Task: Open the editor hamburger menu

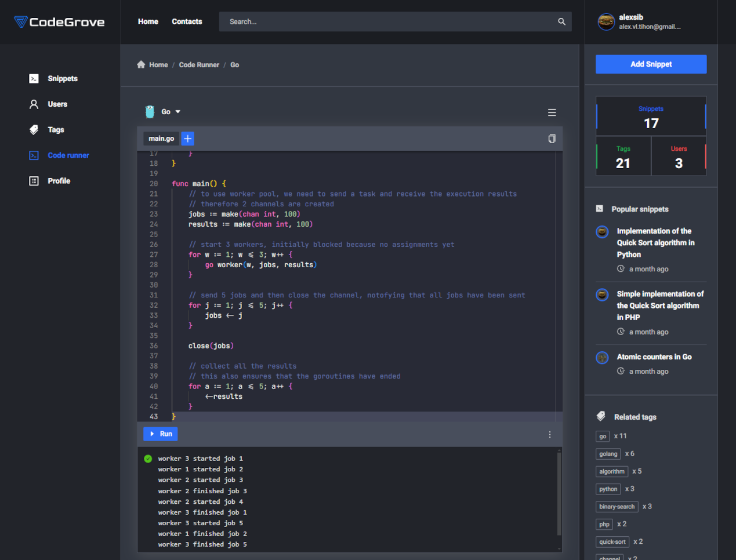Action: 552,112
